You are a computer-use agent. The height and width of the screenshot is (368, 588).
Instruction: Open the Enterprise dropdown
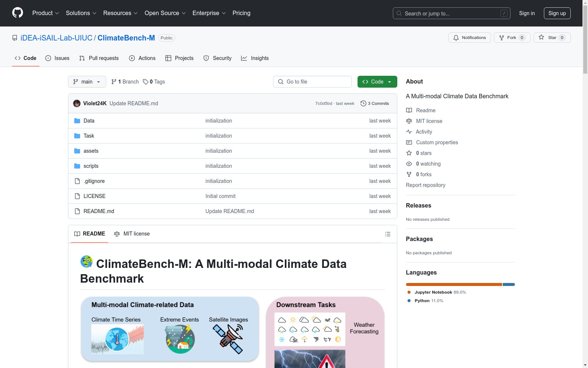[209, 13]
